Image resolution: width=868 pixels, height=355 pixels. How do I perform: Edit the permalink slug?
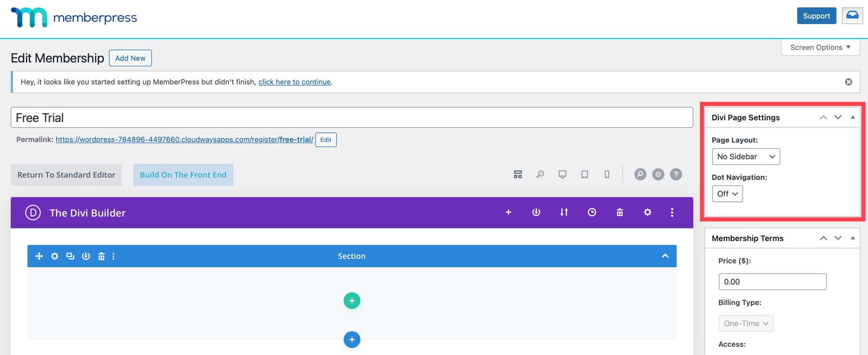326,140
